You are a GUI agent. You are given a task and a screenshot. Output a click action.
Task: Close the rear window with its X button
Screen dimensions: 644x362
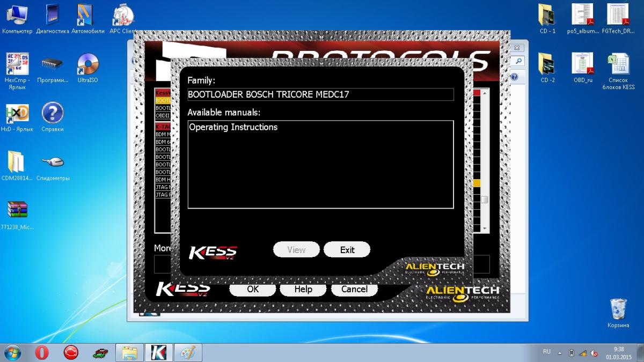pyautogui.click(x=517, y=48)
